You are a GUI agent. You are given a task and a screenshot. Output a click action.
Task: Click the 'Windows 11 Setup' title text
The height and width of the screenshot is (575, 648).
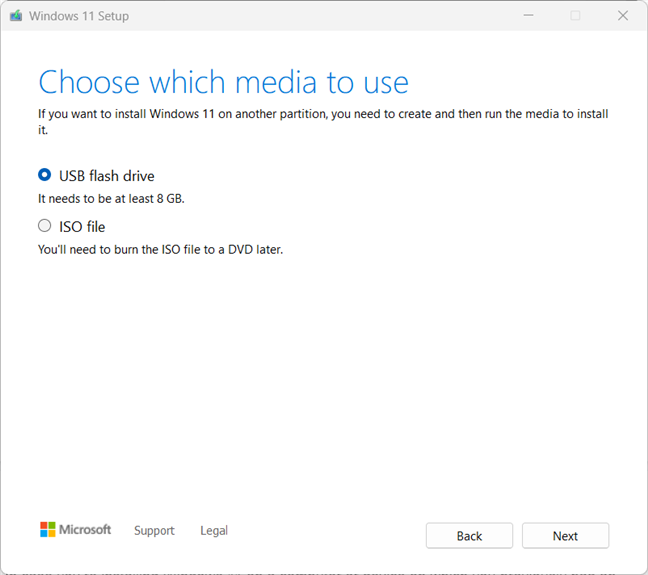pyautogui.click(x=79, y=16)
